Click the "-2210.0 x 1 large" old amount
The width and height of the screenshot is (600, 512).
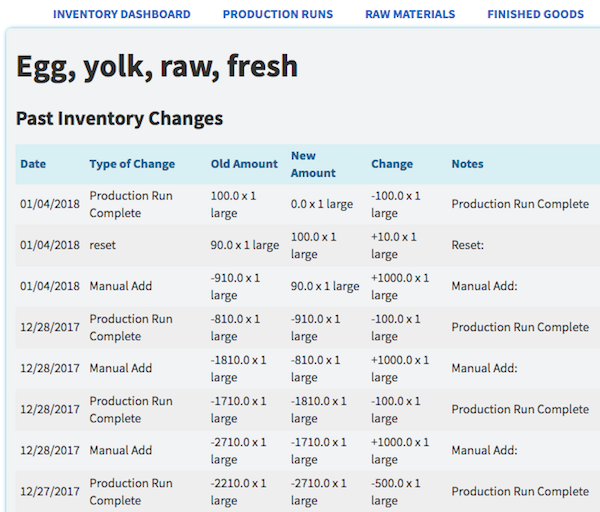click(239, 491)
